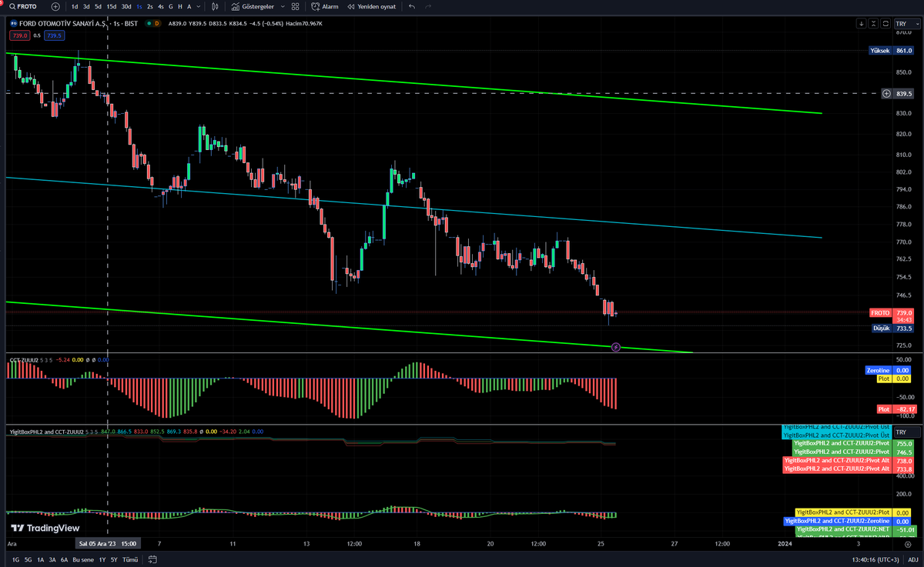Click the purple lightning event marker

(616, 348)
